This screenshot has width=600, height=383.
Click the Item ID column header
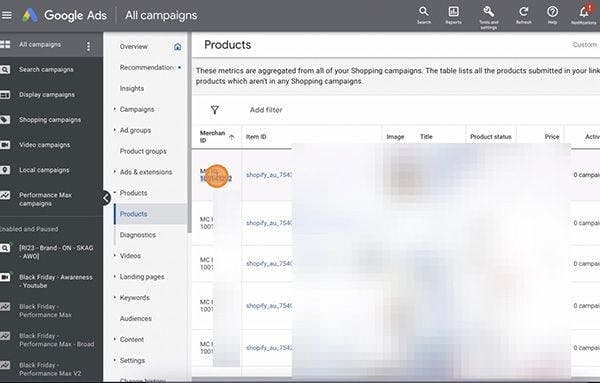tap(256, 137)
